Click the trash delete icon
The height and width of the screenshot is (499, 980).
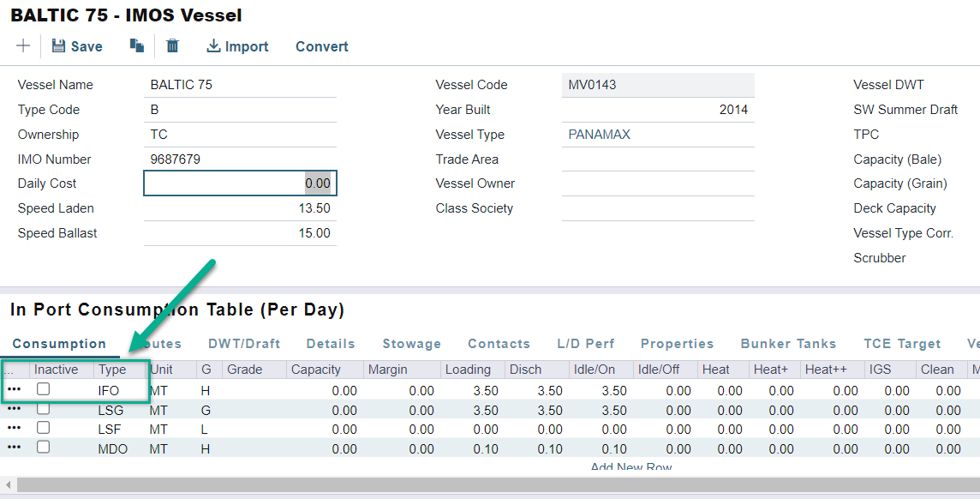point(172,46)
